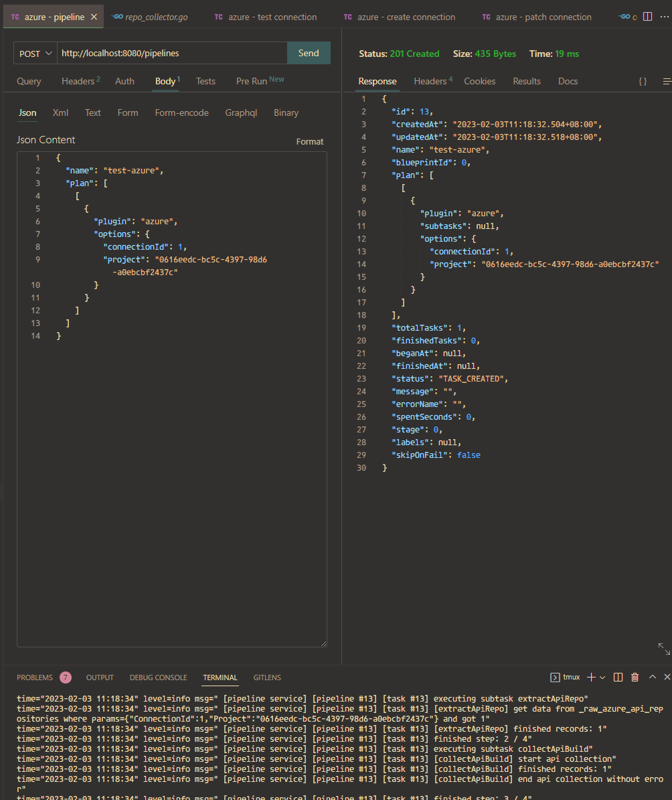672x800 pixels.
Task: Open the Auth tab
Action: [x=124, y=81]
